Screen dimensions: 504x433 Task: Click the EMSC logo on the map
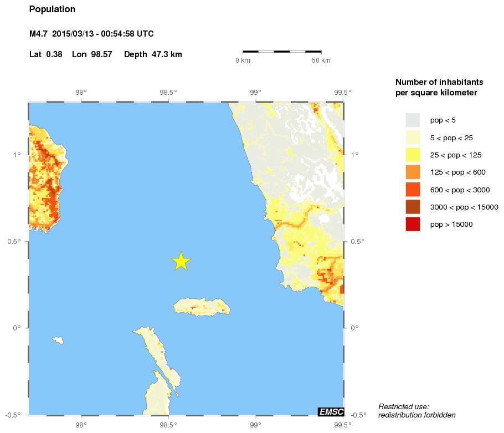331,411
